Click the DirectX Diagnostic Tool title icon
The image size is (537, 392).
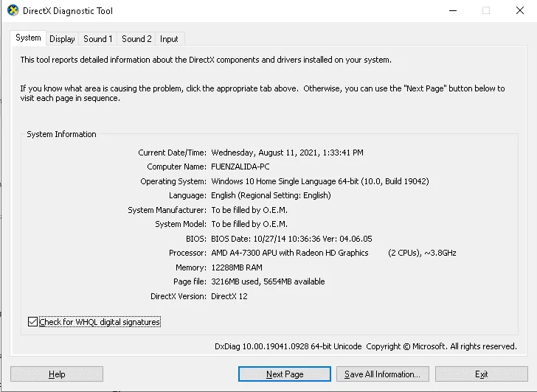[x=13, y=10]
